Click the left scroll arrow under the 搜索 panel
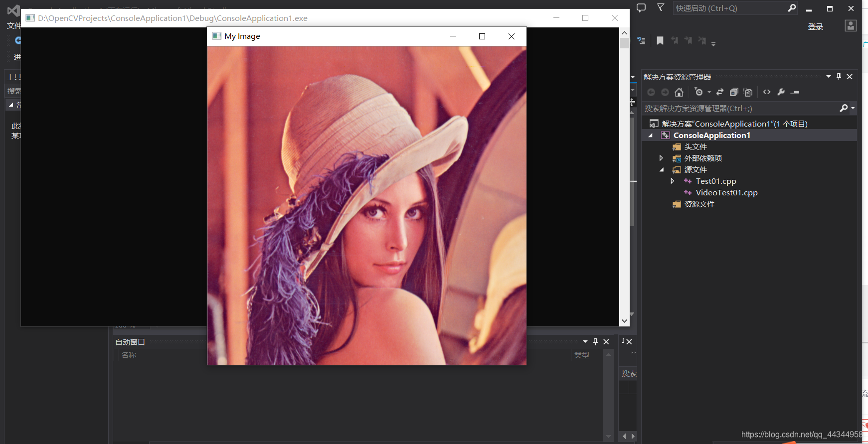Viewport: 868px width, 444px height. click(624, 437)
